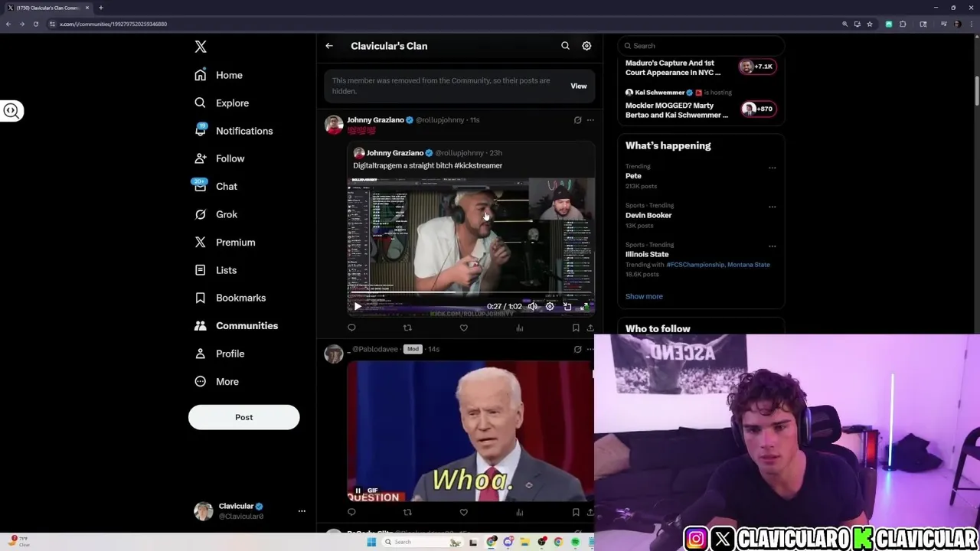Open community settings gear icon
The image size is (980, 551).
[x=586, y=46]
